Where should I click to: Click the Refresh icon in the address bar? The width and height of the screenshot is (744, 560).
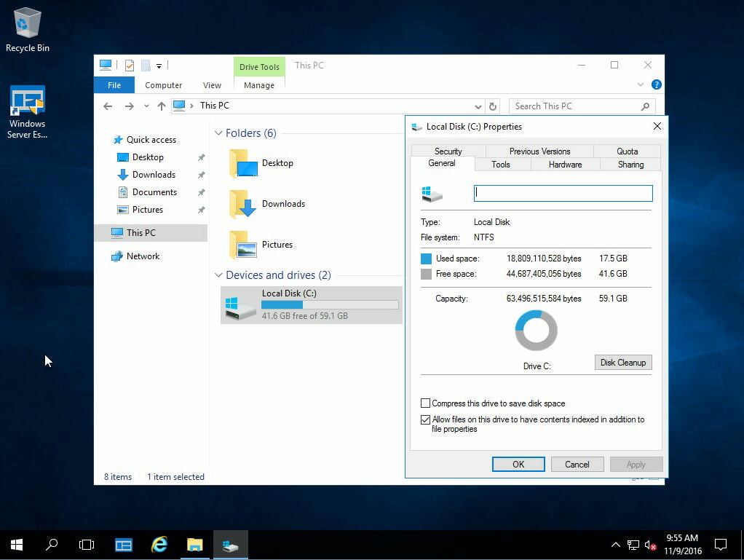coord(493,106)
